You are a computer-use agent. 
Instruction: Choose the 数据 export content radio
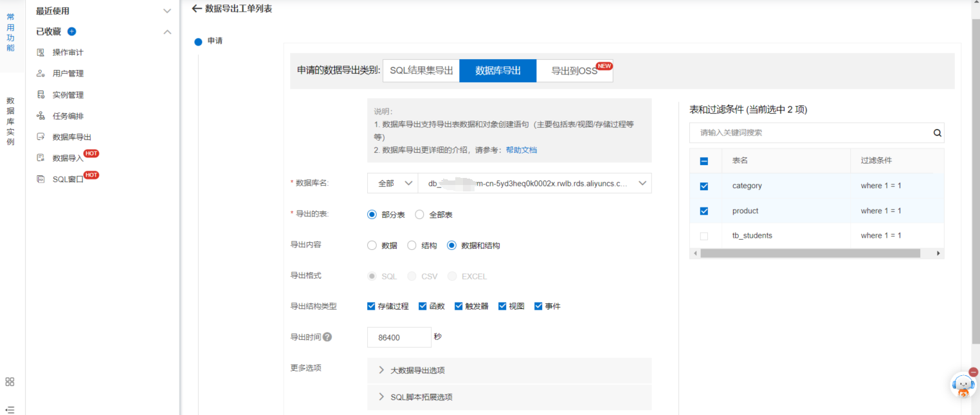pos(372,245)
